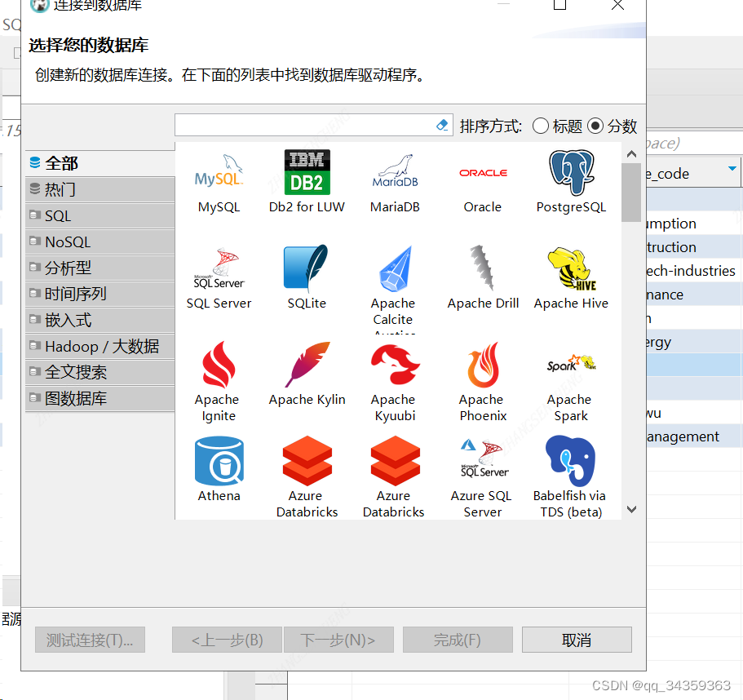Click the next step (下一步) button
This screenshot has height=700, width=743.
point(338,640)
